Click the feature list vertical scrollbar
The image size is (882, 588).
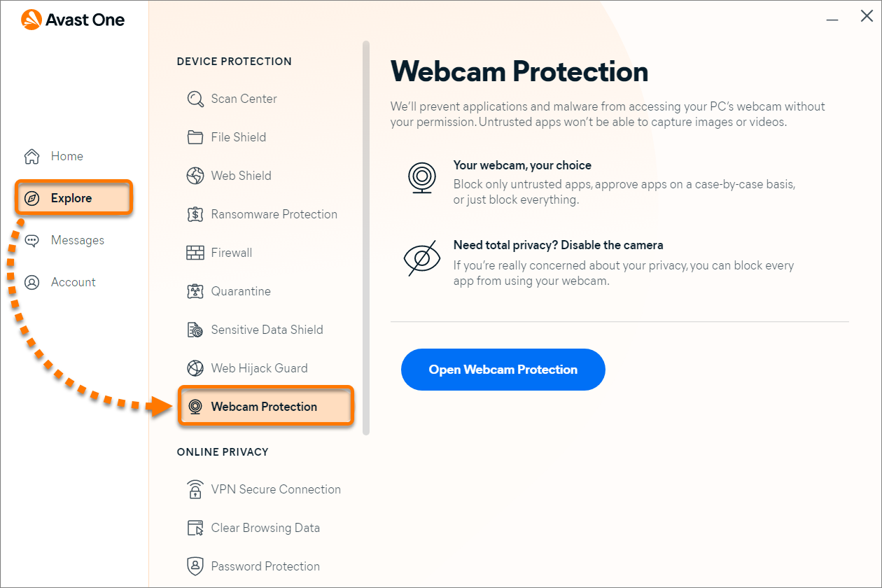(x=365, y=238)
